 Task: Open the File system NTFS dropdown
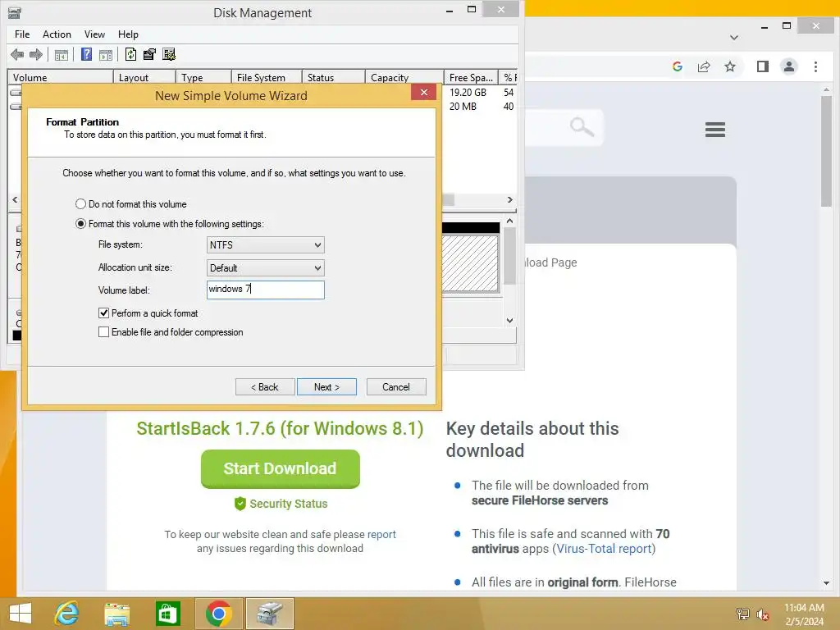(265, 244)
